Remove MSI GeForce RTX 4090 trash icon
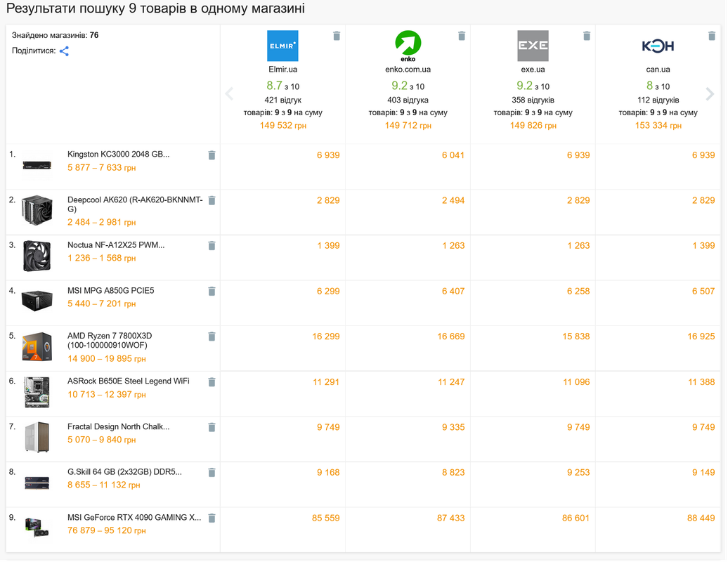Image resolution: width=728 pixels, height=562 pixels. 212,518
